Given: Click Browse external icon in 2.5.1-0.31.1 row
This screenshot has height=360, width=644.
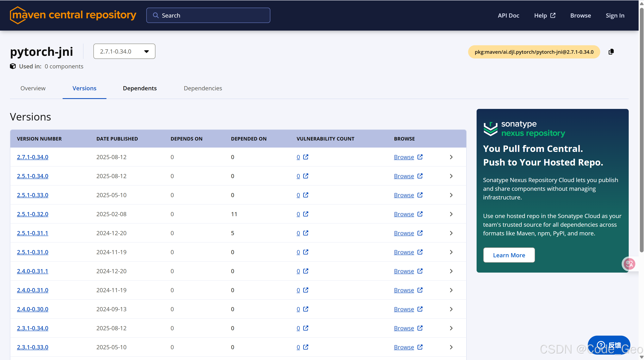Looking at the screenshot, I should tap(420, 233).
